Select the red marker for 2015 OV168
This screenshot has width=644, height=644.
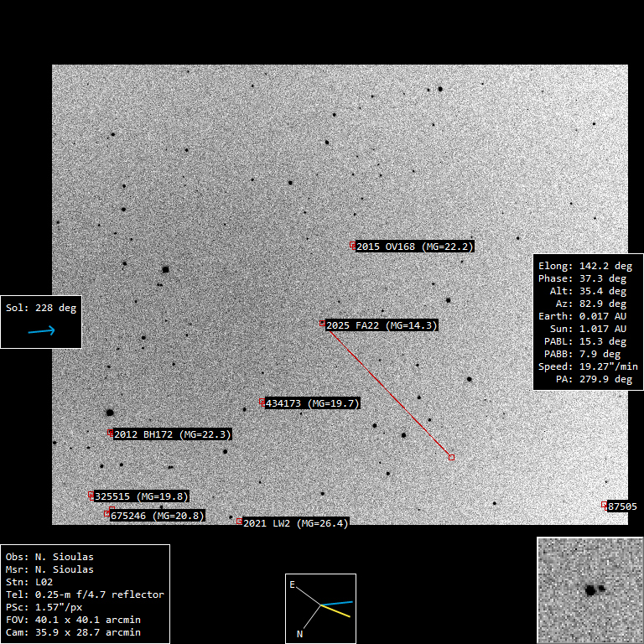(x=353, y=245)
